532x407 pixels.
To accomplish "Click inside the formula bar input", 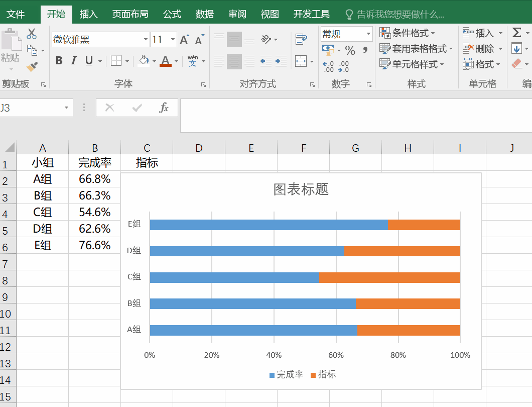I will (356, 116).
